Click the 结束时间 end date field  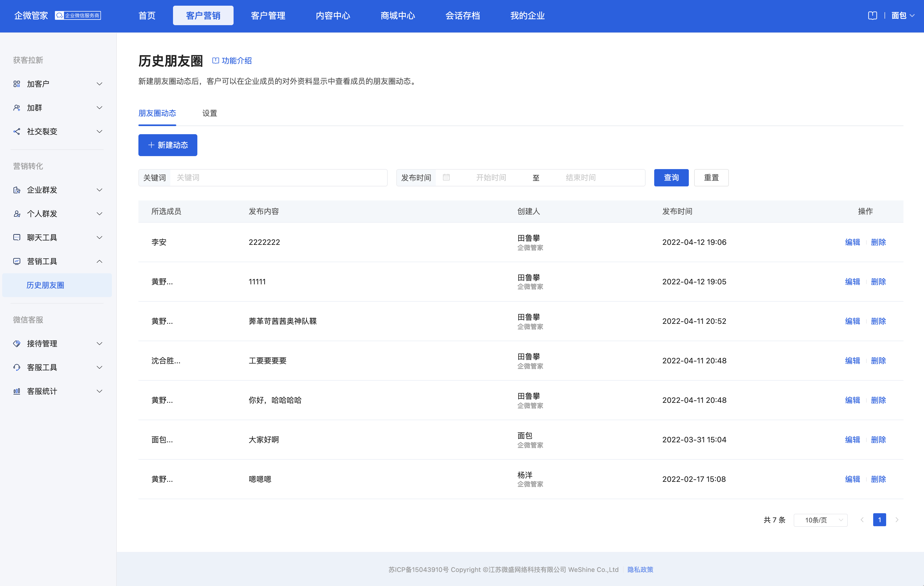click(x=581, y=177)
